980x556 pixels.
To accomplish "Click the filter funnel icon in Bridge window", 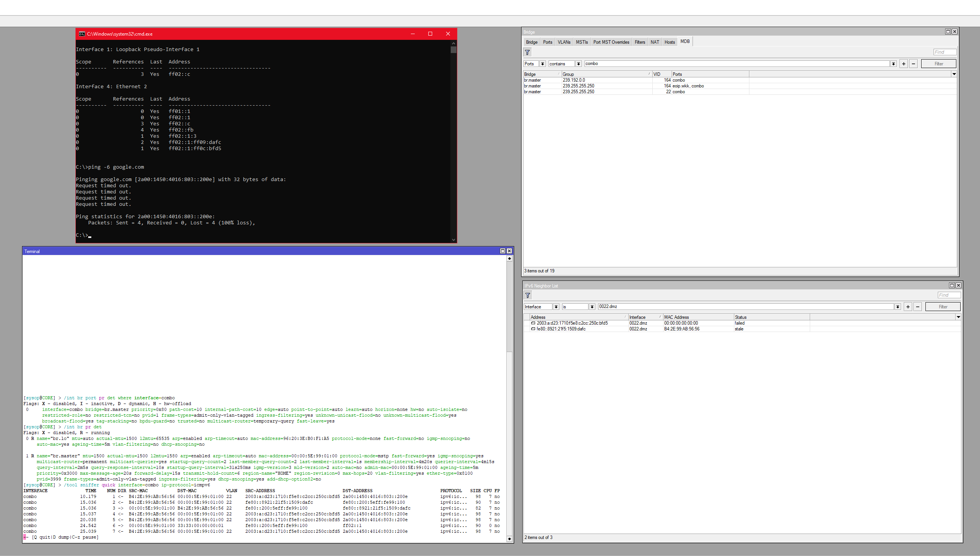I will click(x=527, y=52).
